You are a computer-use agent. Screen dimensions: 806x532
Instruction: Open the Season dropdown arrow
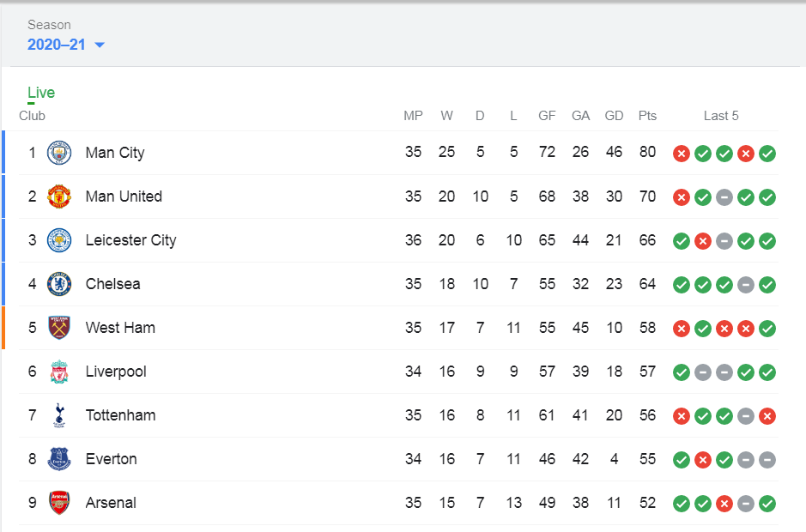[x=100, y=45]
